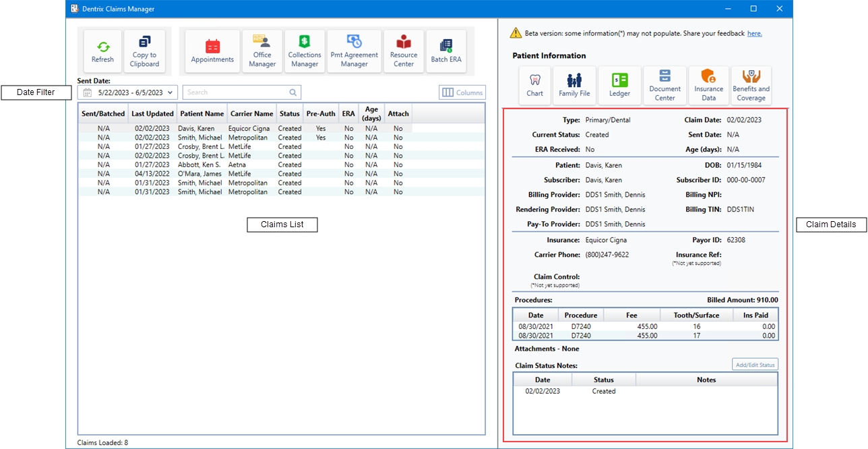
Task: Sort claims by Sent/Batched column
Action: [x=103, y=113]
